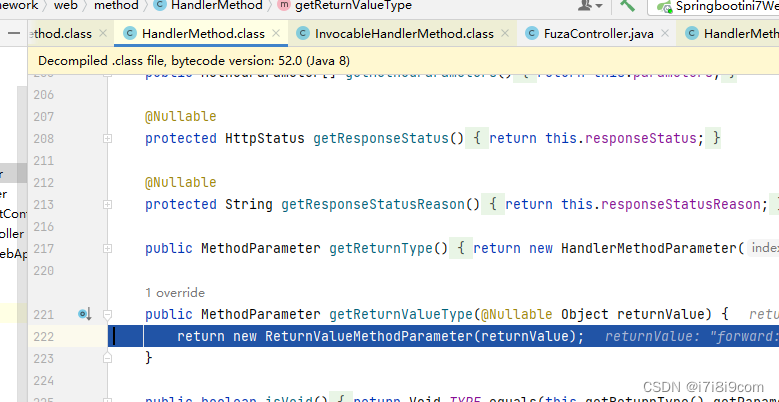Click the 'method' breadcrumb segment
Image resolution: width=779 pixels, height=402 pixels.
pos(116,5)
